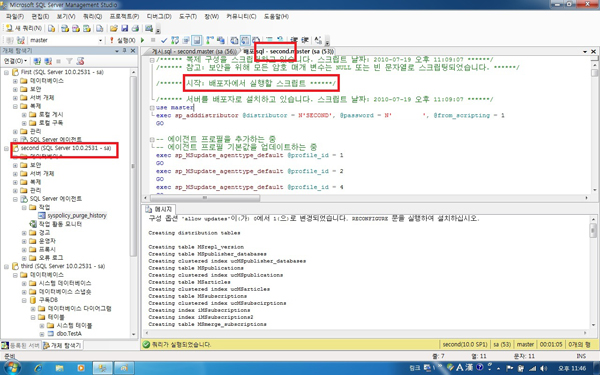Close the Object Explorer panel
The height and width of the screenshot is (375, 600).
133,51
